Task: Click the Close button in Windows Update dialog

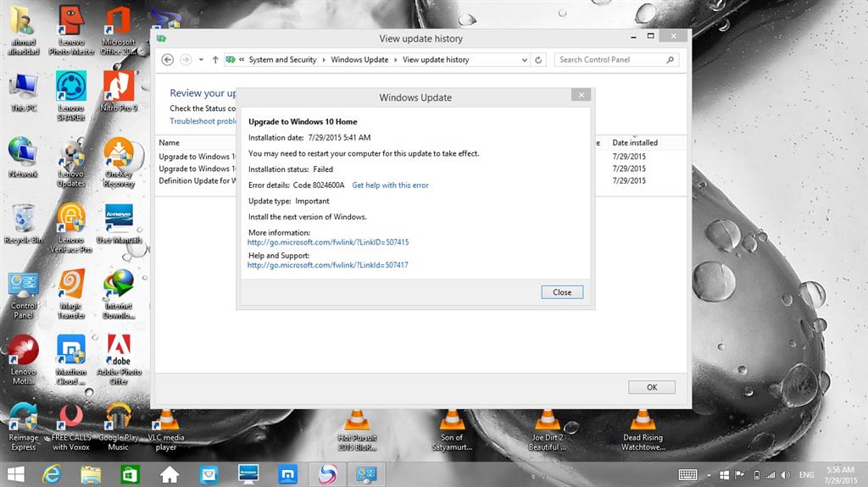Action: [562, 292]
